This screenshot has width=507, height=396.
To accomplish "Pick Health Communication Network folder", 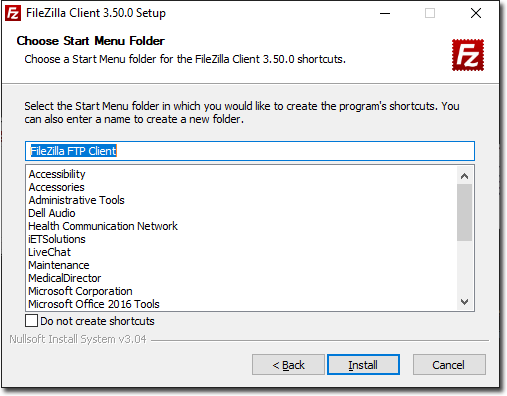I will (x=103, y=226).
